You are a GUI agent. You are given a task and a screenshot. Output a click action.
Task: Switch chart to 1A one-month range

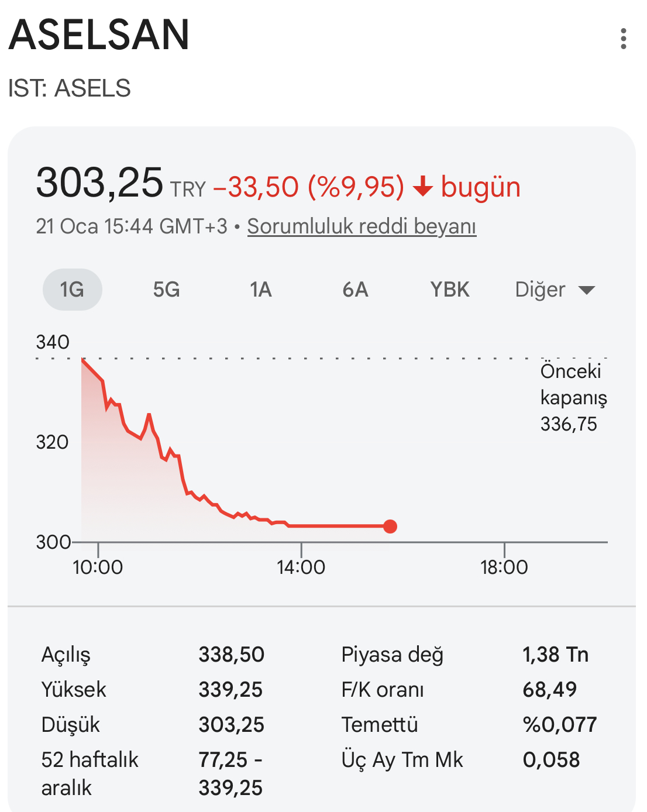pyautogui.click(x=261, y=290)
